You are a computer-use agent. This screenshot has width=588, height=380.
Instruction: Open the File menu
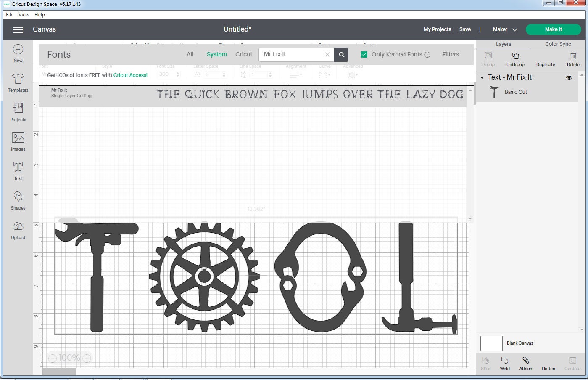click(9, 14)
